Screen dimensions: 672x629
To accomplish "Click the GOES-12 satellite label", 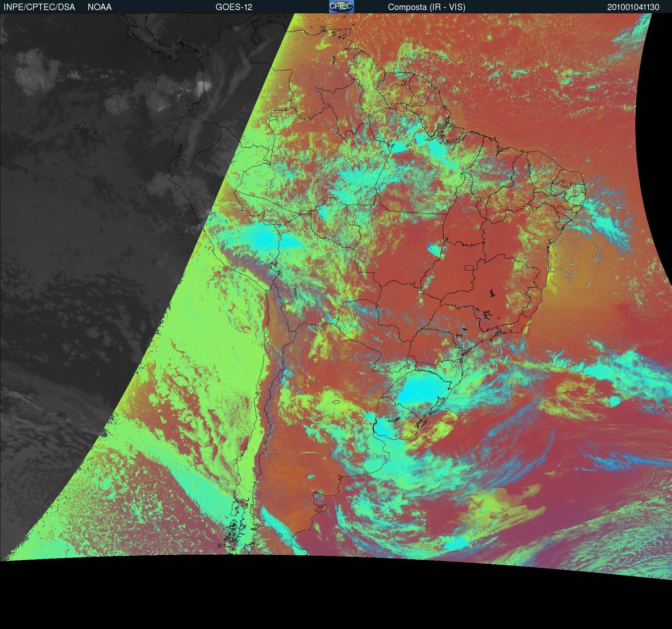I will pyautogui.click(x=234, y=7).
